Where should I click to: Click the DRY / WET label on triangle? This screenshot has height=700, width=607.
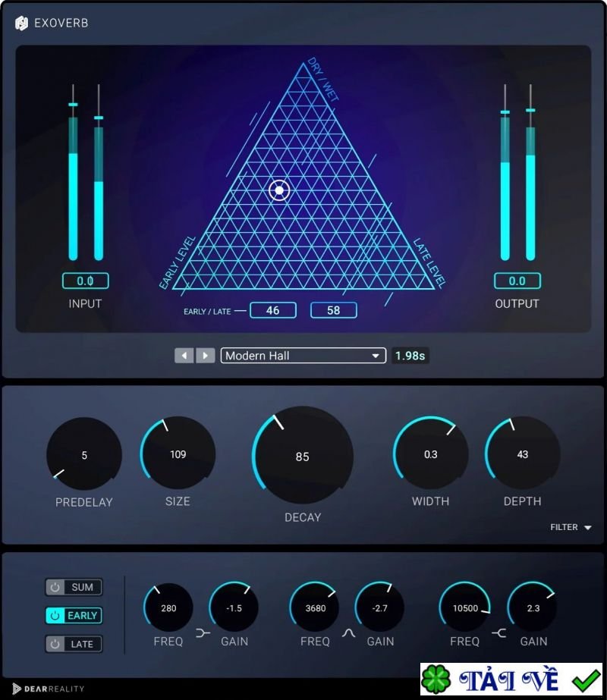(x=323, y=79)
